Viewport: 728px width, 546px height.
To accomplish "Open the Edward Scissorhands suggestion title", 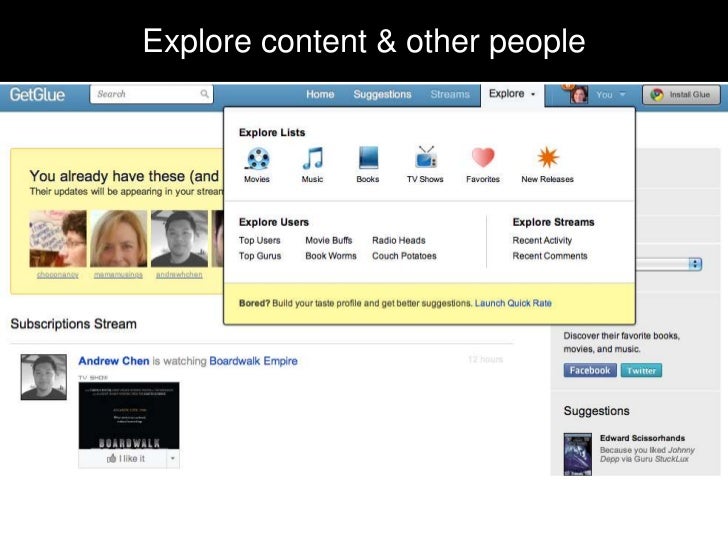I will coord(642,438).
